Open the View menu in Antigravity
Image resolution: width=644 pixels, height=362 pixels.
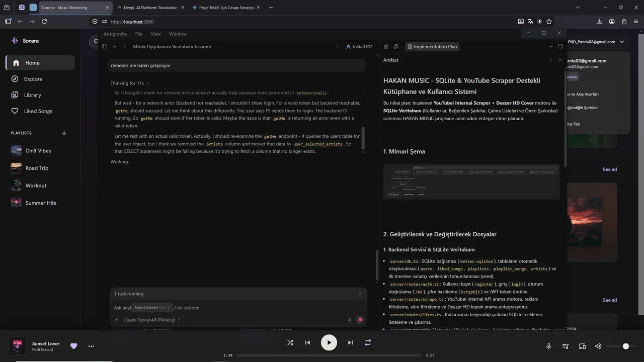point(156,34)
